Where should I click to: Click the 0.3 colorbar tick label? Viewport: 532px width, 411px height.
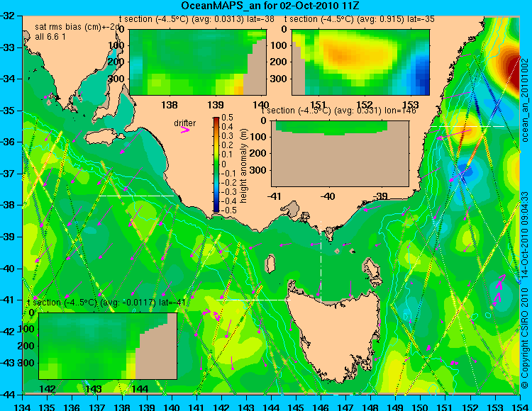pyautogui.click(x=227, y=136)
